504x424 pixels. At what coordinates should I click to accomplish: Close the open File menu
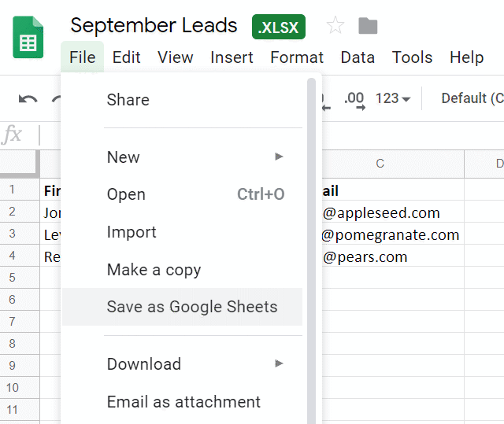coord(82,57)
